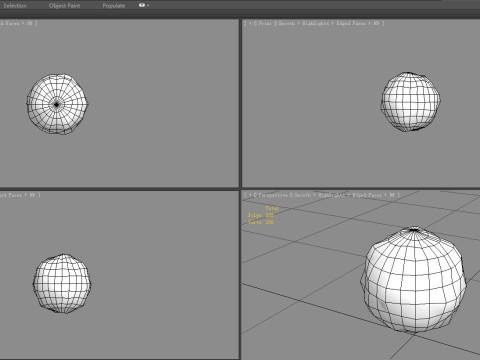The height and width of the screenshot is (360, 480).
Task: Click the yellow Total statistics header
Action: coord(272,208)
